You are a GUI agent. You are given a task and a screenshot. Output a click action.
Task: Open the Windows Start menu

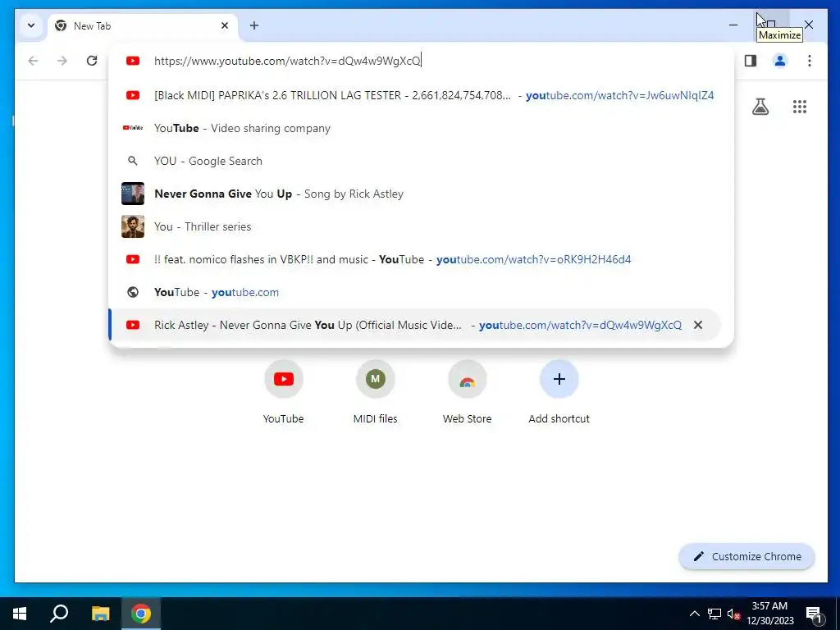(x=20, y=614)
